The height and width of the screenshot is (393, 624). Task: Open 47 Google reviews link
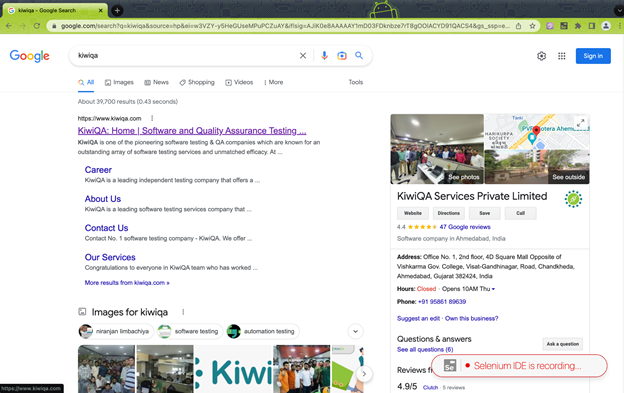point(465,227)
